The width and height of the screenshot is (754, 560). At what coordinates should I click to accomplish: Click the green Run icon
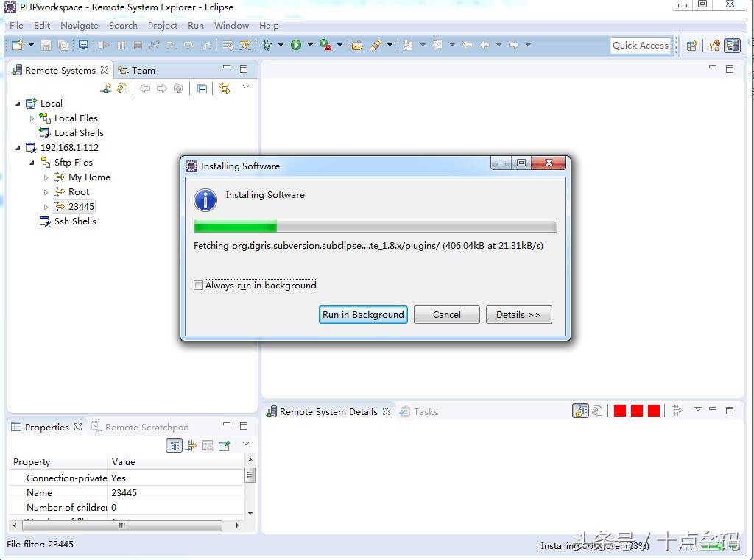click(x=296, y=45)
